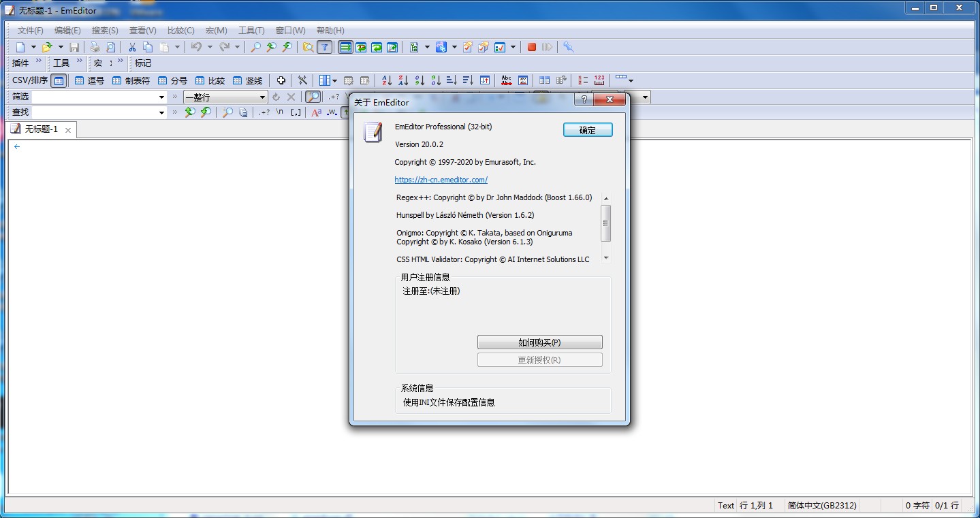Open the 筛选 filter text dropdown
The image size is (980, 518).
pos(161,97)
